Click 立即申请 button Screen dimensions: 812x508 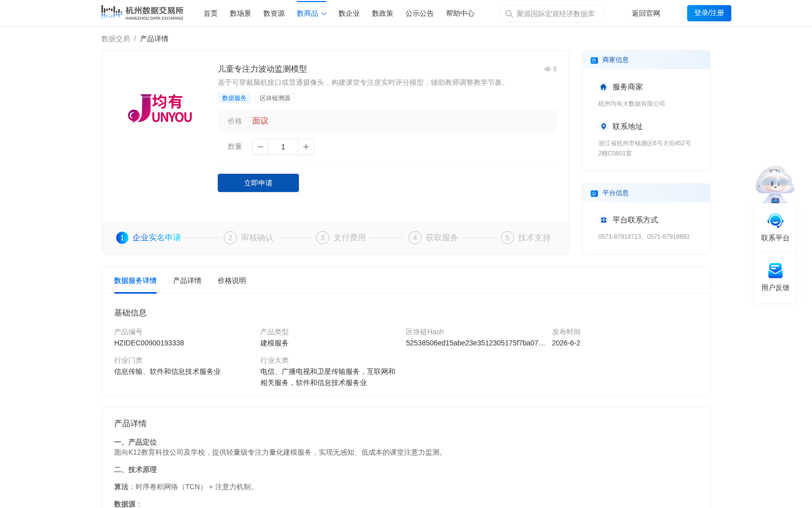(258, 183)
